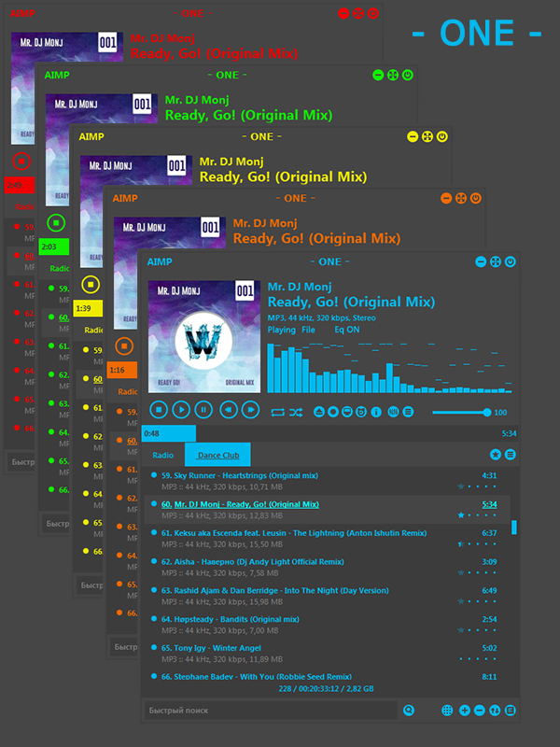Click rating star on track 60 row
The height and width of the screenshot is (747, 560).
point(461,515)
